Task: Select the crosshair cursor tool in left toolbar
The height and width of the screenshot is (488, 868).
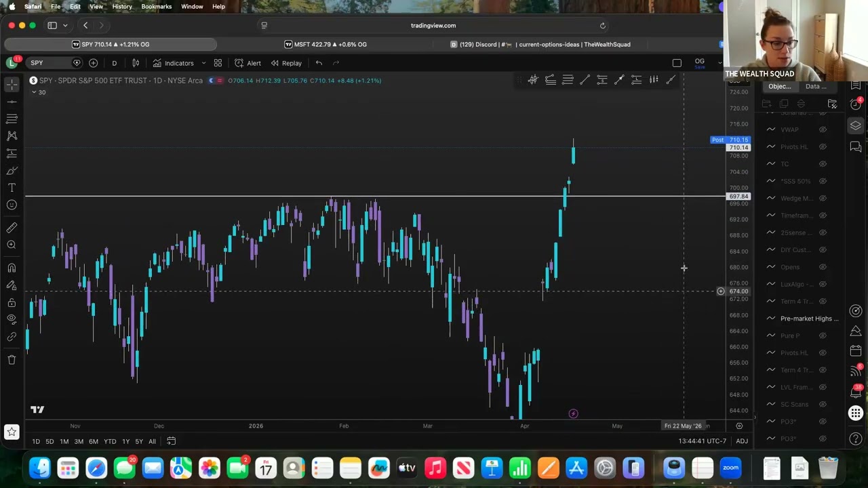Action: coord(12,85)
